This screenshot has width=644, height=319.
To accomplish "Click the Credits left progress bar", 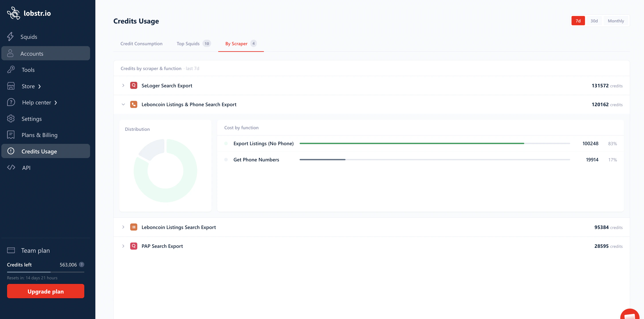I will click(45, 272).
